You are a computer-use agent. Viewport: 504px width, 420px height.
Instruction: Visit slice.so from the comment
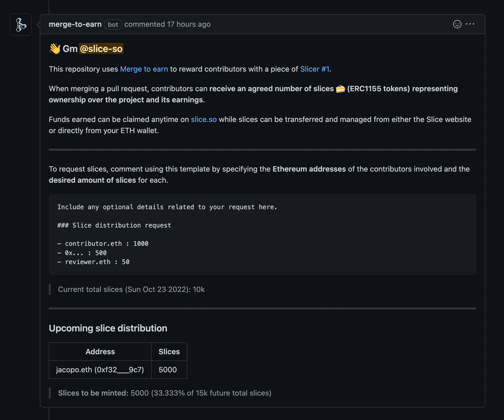(x=204, y=120)
